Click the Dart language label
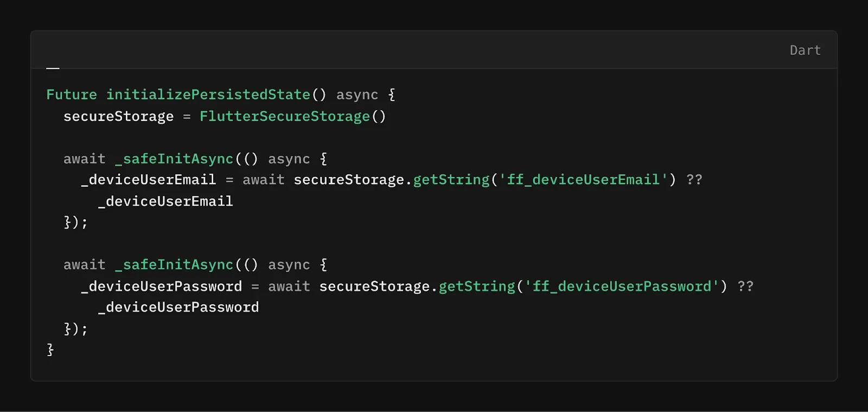 click(805, 50)
